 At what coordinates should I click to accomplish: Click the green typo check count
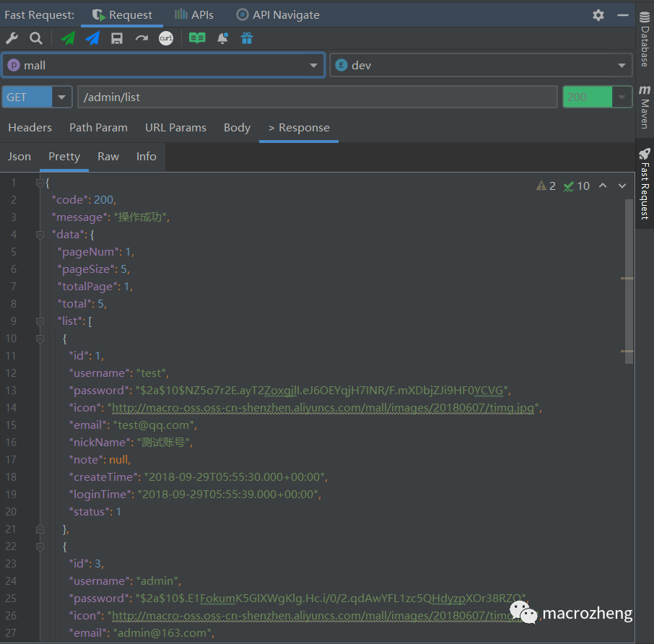(577, 186)
